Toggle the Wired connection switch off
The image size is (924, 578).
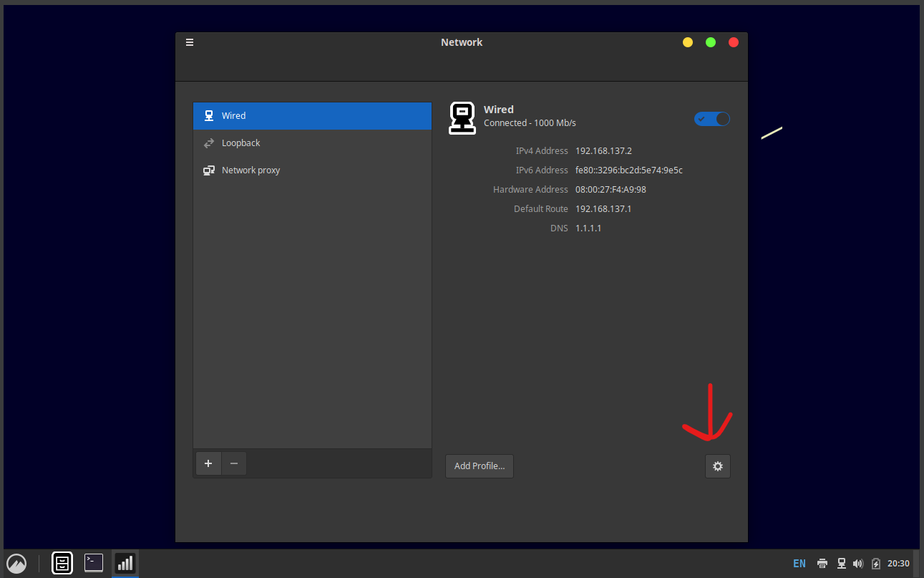click(x=711, y=119)
